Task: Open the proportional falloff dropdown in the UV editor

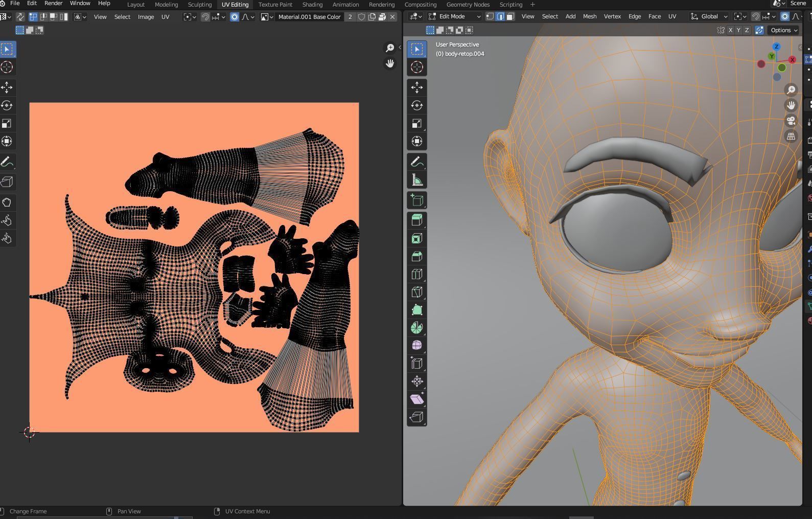Action: point(248,17)
